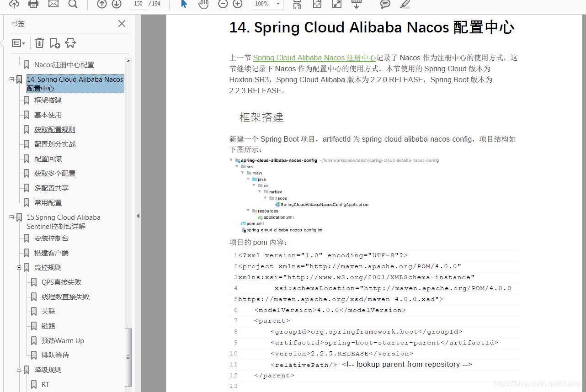
Task: Click code line modelVersion 4.0.0
Action: point(330,310)
